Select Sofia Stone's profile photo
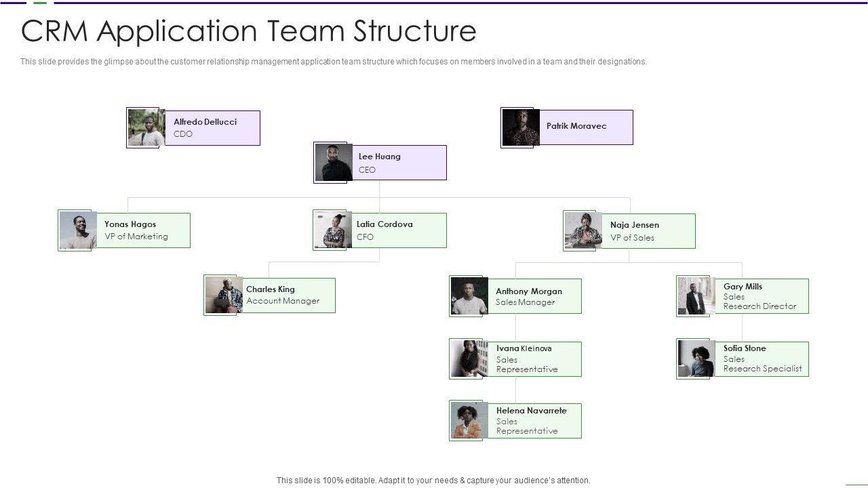Screen dimensions: 868x488 (696, 359)
